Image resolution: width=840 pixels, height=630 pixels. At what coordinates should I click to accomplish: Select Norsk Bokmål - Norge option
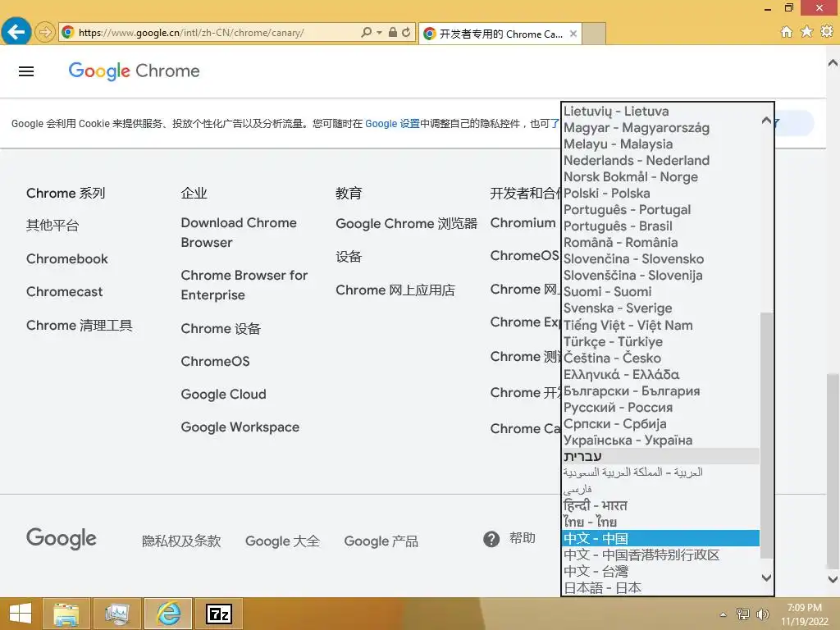(660, 177)
